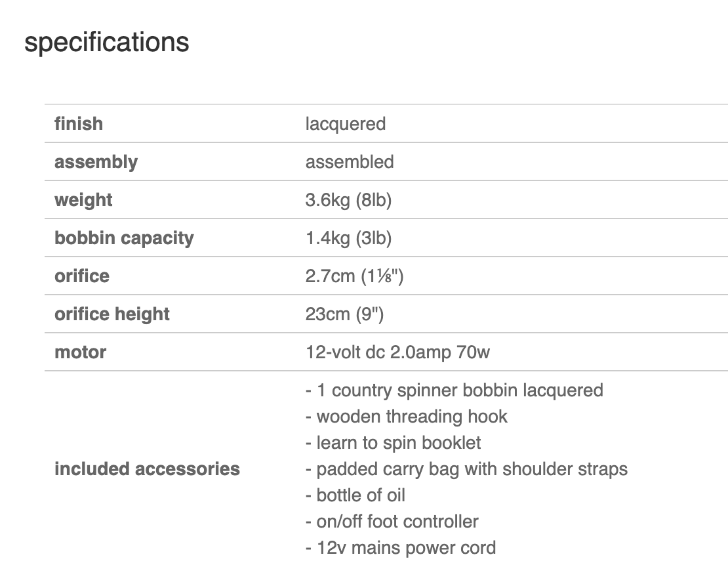This screenshot has height=563, width=728.
Task: Click the 12-volt dc motor value
Action: [x=397, y=352]
